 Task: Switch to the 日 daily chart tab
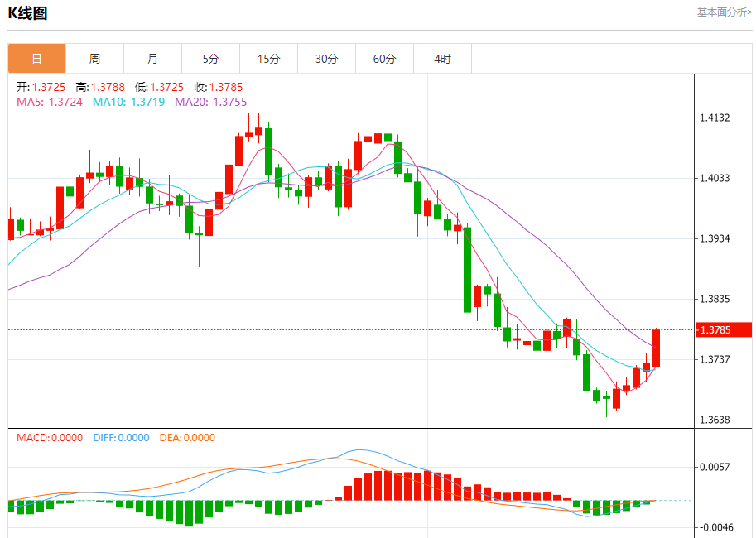(x=36, y=59)
